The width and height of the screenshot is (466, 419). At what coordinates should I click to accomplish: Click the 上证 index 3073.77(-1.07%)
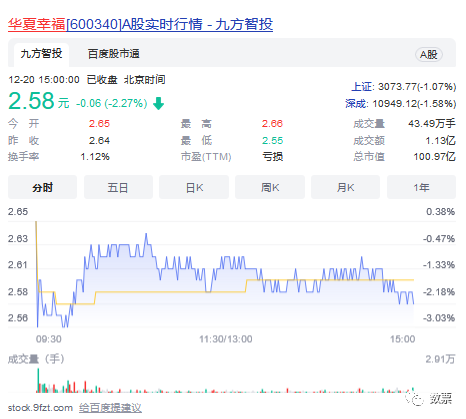(x=404, y=87)
